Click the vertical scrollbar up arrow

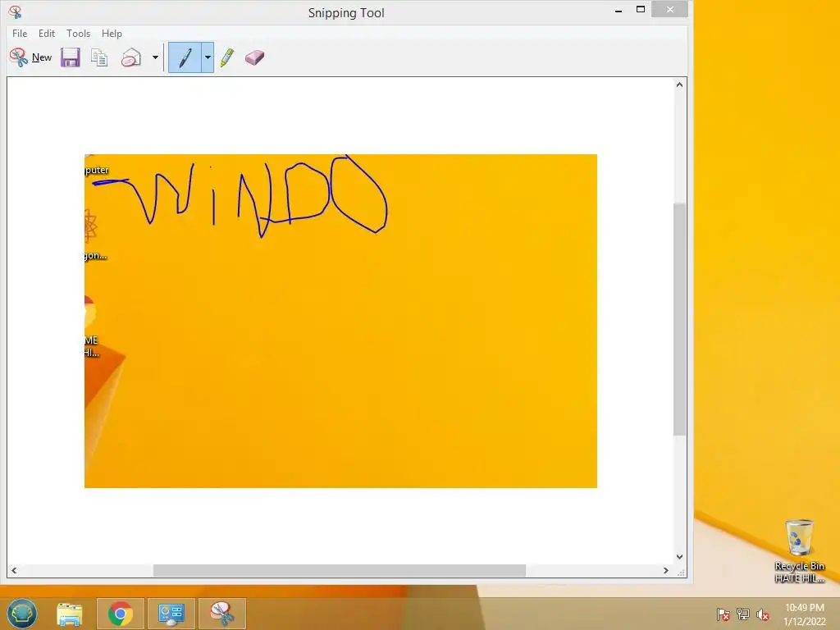679,84
